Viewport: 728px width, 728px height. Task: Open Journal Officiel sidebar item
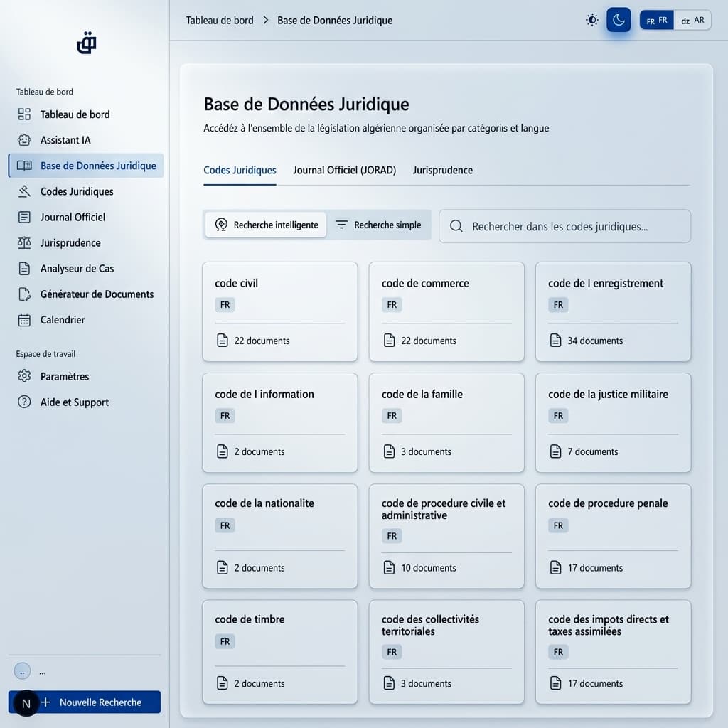pyautogui.click(x=86, y=217)
